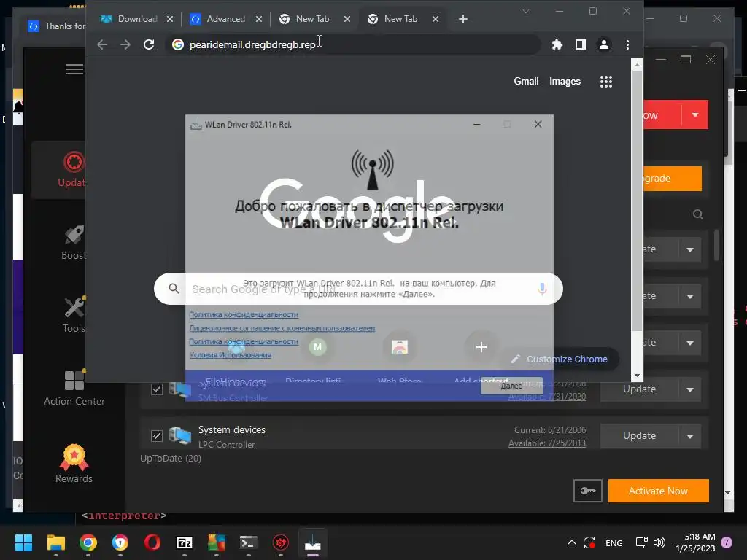Open Driver Booster taskbar icon
Viewport: 747px width, 560px height.
click(281, 542)
